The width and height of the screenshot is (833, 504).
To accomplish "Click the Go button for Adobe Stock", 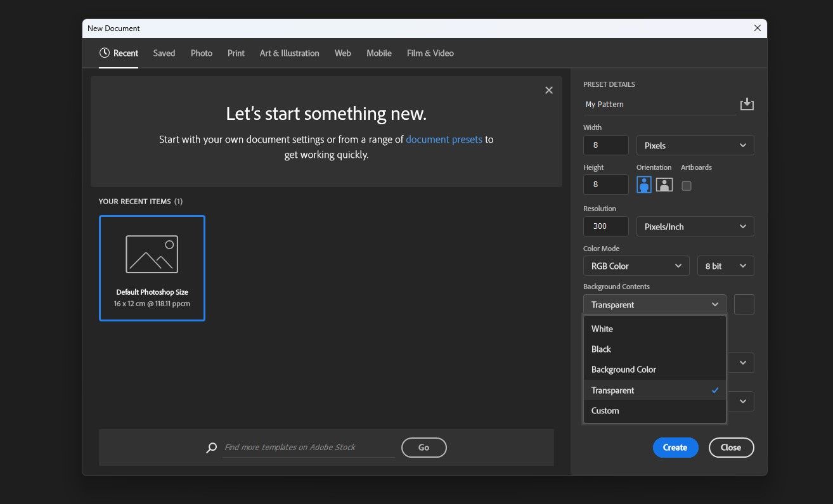I will click(424, 448).
